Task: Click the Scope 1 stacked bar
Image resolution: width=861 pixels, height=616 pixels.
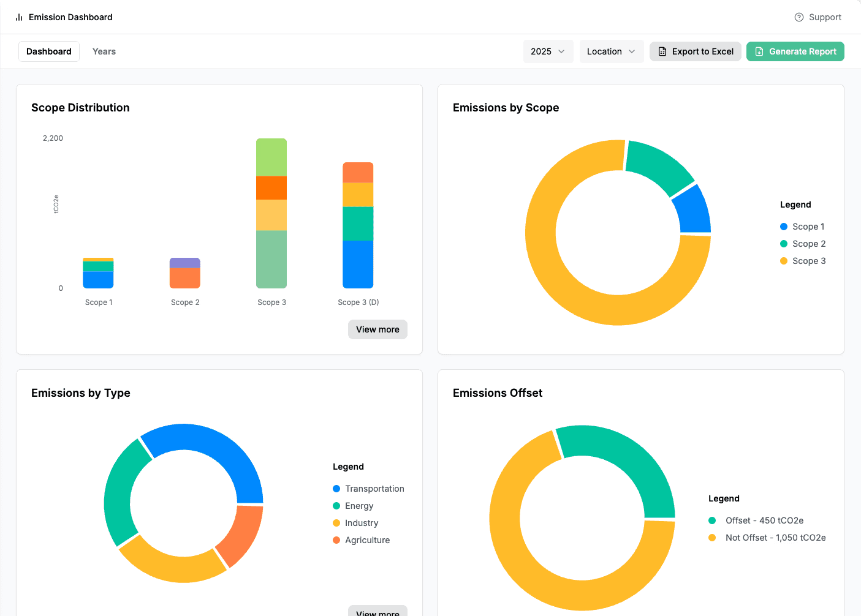Action: coord(98,273)
